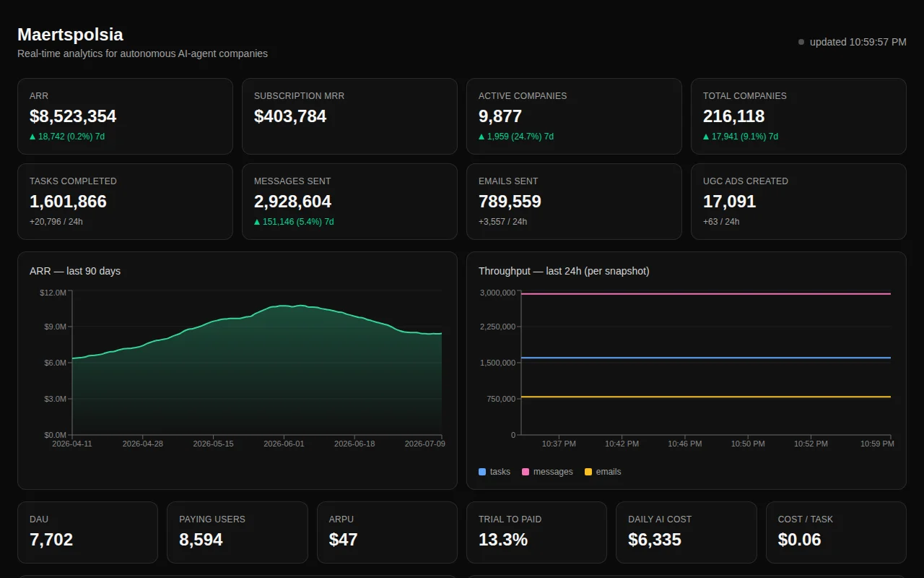The height and width of the screenshot is (578, 924).
Task: Toggle the pink messages legend swatch
Action: (x=526, y=472)
